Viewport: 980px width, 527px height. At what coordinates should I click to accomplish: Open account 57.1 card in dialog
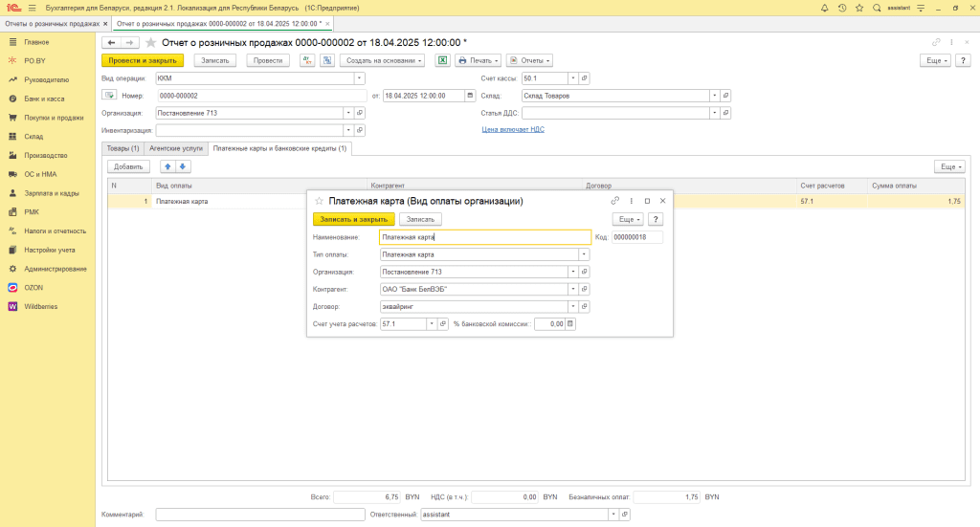[x=443, y=324]
